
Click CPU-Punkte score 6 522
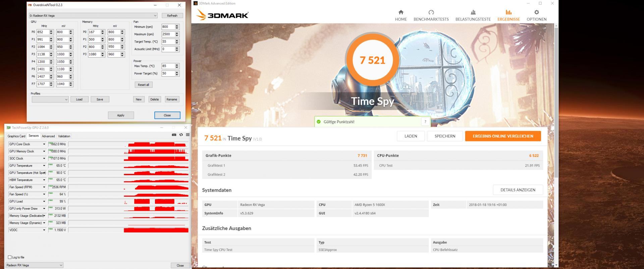[534, 155]
